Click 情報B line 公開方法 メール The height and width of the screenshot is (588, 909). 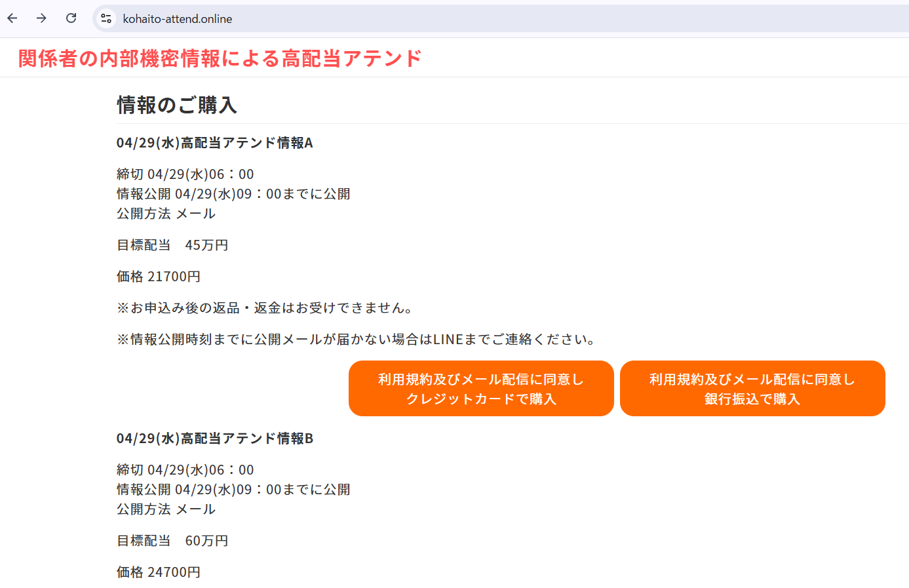[166, 509]
